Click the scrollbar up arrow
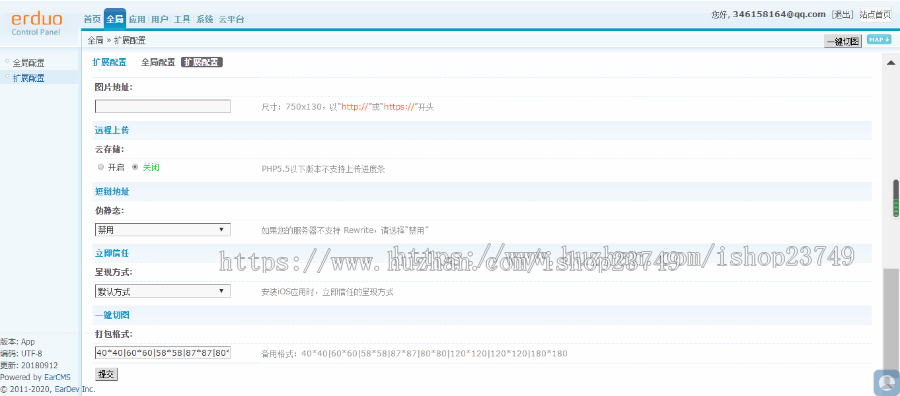Screen dimensions: 900x396 click(891, 62)
